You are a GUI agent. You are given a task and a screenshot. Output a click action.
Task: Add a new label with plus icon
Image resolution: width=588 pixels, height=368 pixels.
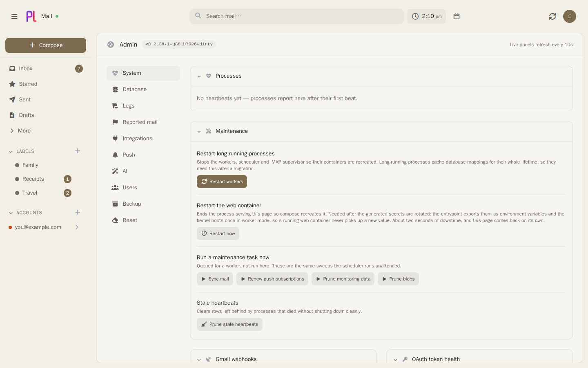pos(78,151)
